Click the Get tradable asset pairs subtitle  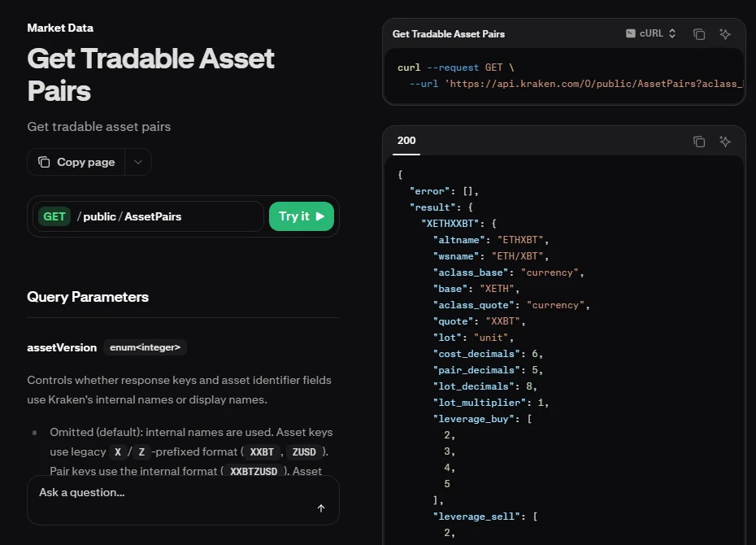99,127
